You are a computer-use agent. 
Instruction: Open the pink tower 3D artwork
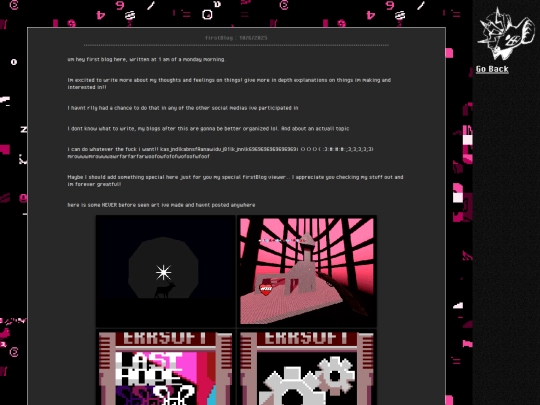click(307, 271)
